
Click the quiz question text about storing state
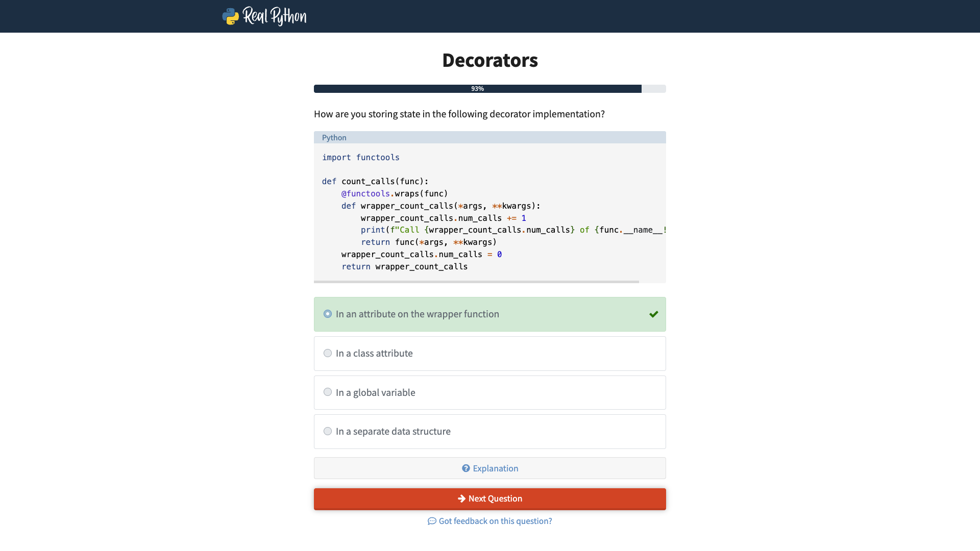[459, 114]
